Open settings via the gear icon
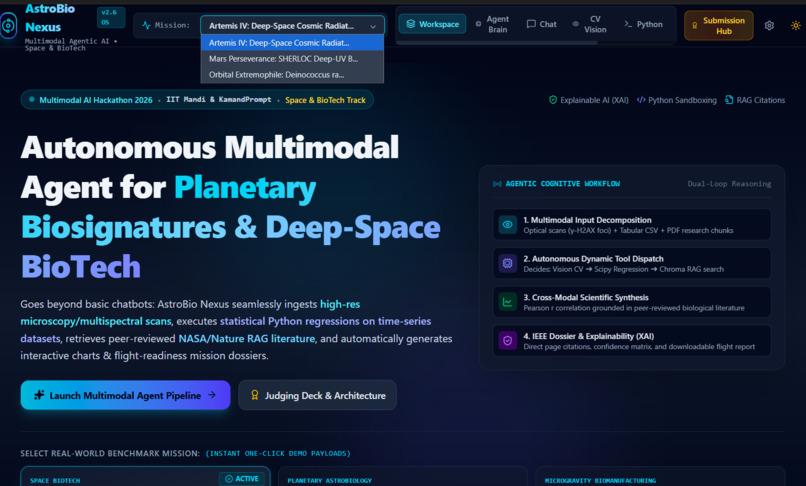806x486 pixels. click(x=769, y=25)
